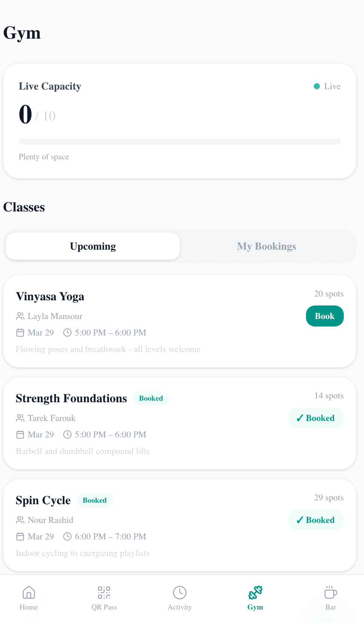364x623 pixels.
Task: Click clock icon on Spin Cycle card
Action: coord(67,536)
